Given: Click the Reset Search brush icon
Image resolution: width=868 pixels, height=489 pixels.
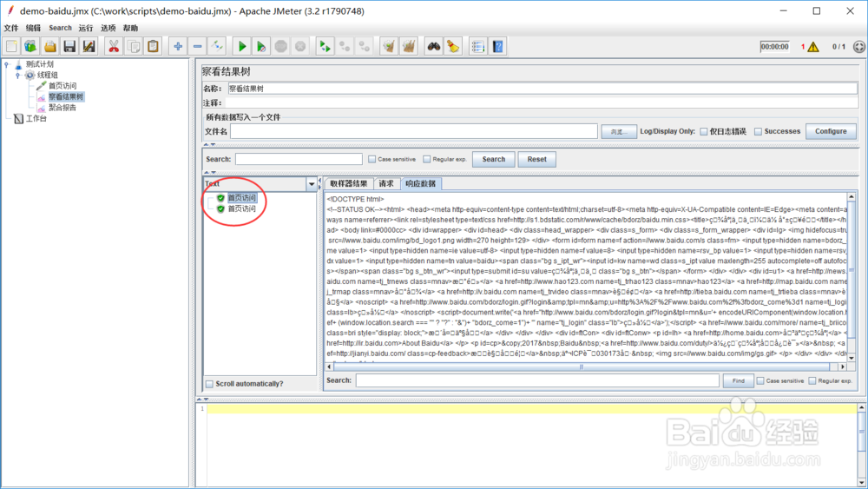Looking at the screenshot, I should click(x=453, y=47).
